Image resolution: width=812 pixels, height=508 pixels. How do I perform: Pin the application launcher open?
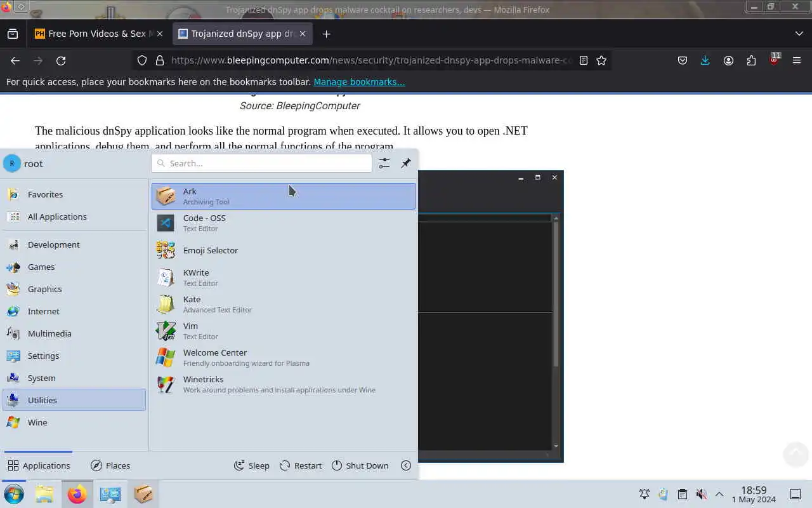coord(406,163)
